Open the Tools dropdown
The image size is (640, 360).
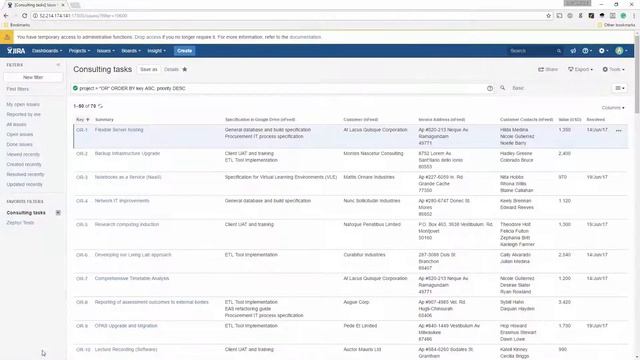(x=613, y=69)
